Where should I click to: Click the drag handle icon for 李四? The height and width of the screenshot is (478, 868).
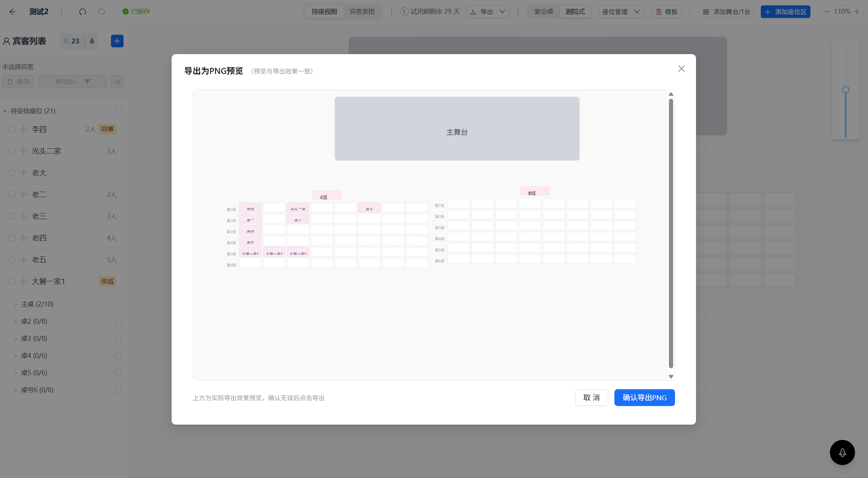click(x=24, y=129)
